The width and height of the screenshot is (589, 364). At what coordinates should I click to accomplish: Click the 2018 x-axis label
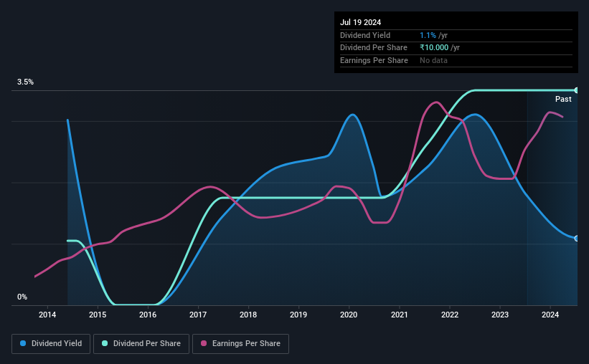(x=248, y=315)
